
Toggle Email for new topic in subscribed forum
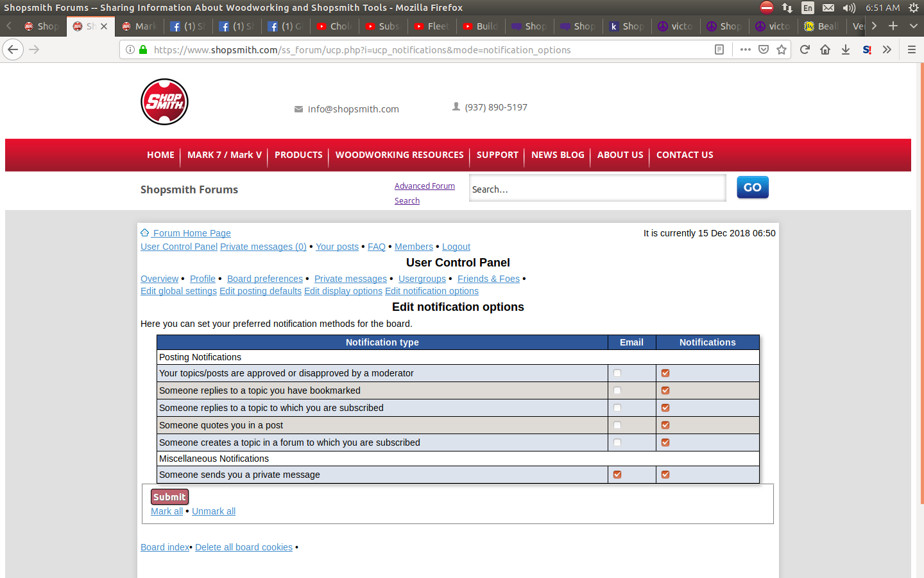click(x=617, y=442)
